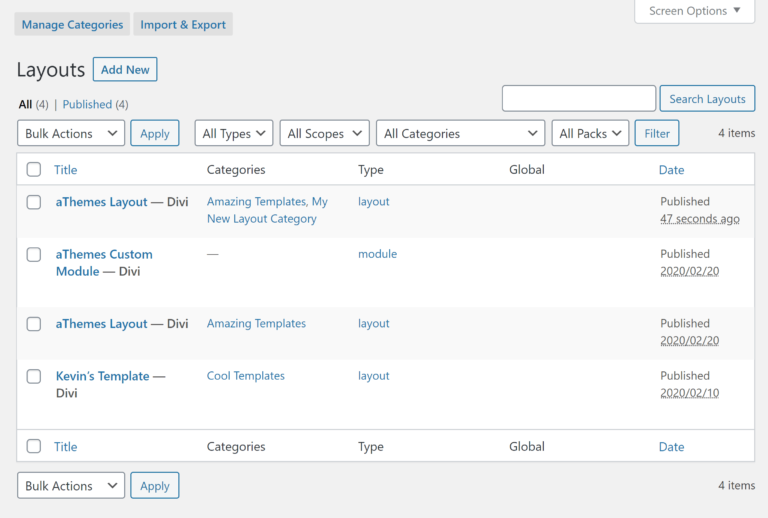The width and height of the screenshot is (768, 518).
Task: Sort layouts by the Date column header
Action: click(x=671, y=170)
